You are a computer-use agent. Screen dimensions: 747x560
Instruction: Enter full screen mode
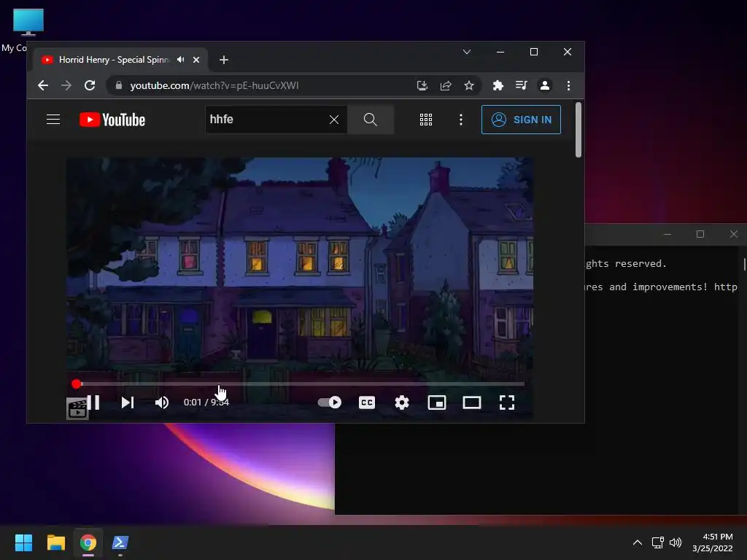point(507,402)
